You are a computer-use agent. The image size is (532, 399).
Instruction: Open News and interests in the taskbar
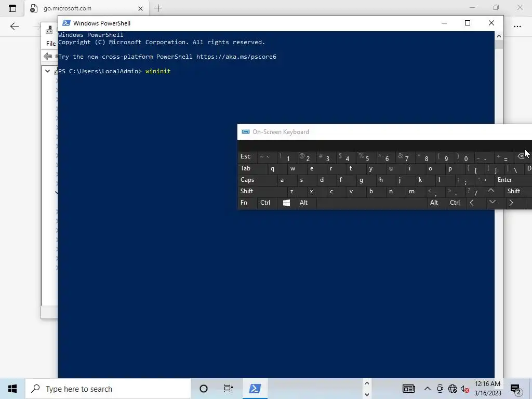[409, 389]
